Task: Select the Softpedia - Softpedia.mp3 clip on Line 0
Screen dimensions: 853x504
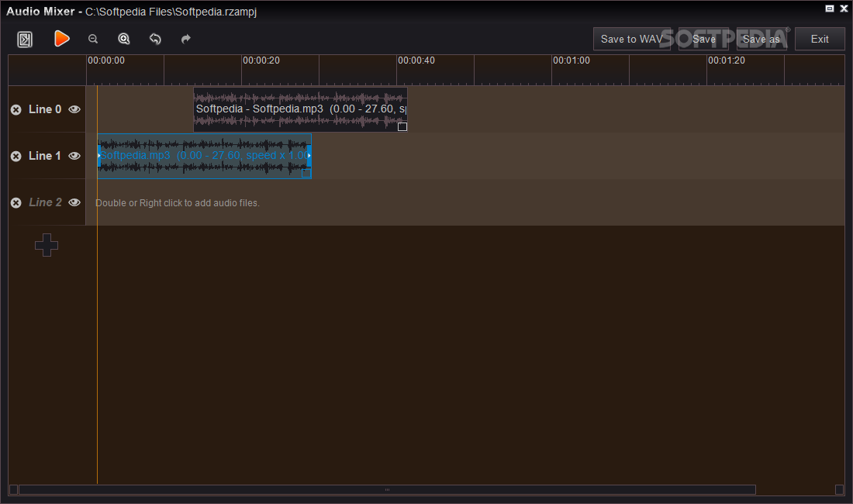Action: point(300,109)
